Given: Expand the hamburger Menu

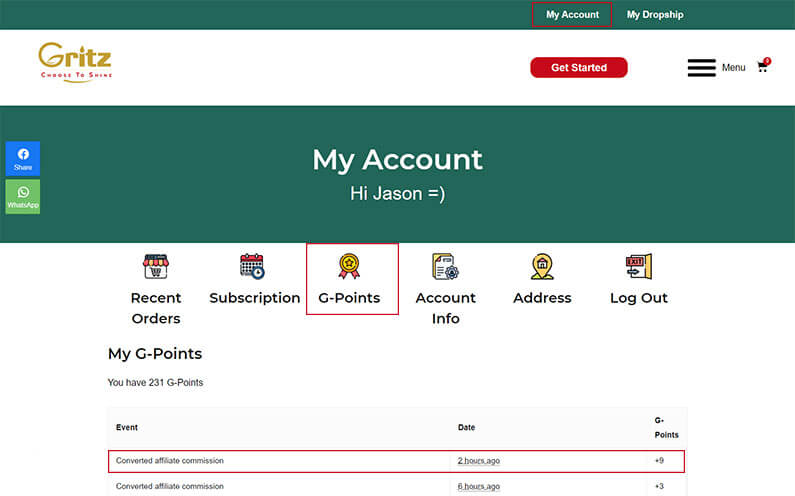Looking at the screenshot, I should point(702,68).
